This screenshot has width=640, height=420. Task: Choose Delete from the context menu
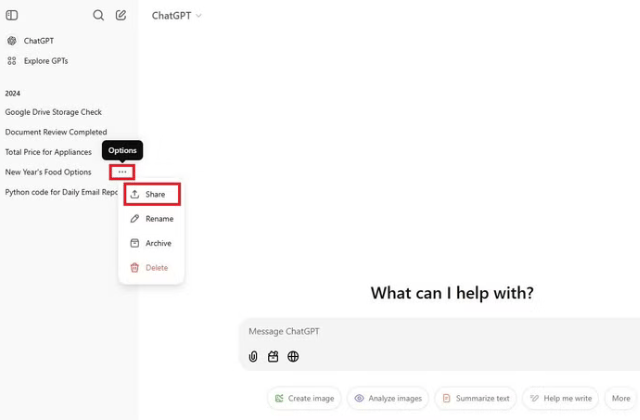(152, 268)
